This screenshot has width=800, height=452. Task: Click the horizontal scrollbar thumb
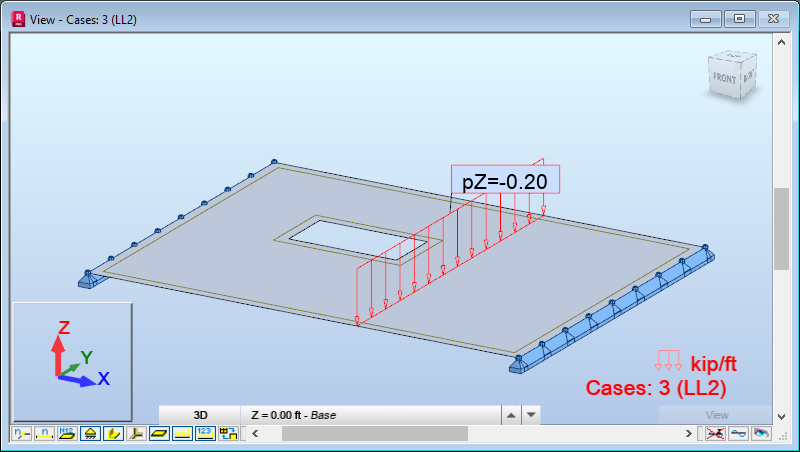coord(375,434)
